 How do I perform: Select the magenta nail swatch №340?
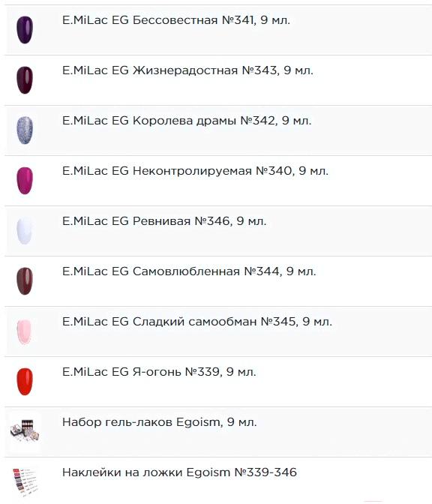point(25,180)
